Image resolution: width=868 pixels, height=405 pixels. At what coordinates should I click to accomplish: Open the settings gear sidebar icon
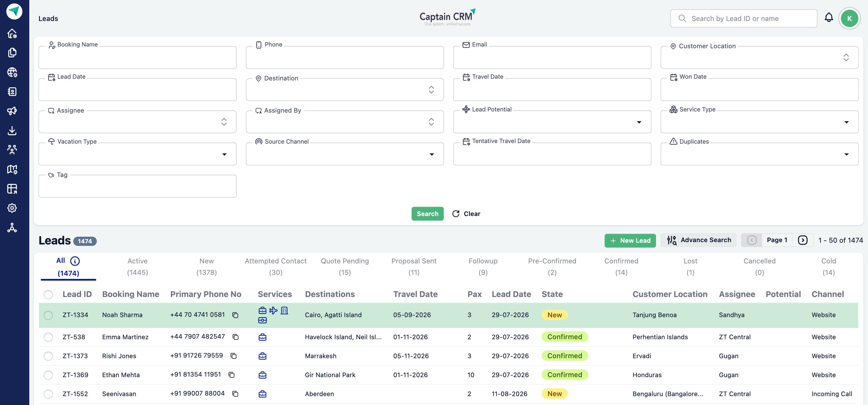tap(12, 208)
